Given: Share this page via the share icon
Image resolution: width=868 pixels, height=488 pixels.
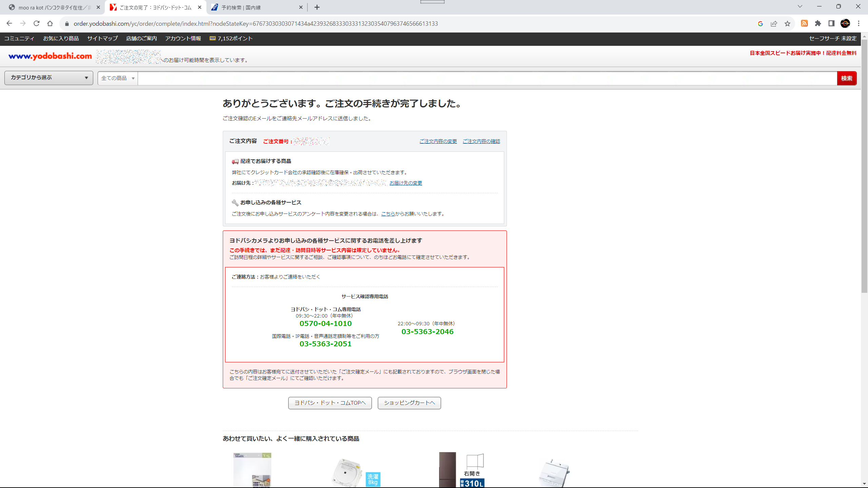Looking at the screenshot, I should coord(774,23).
